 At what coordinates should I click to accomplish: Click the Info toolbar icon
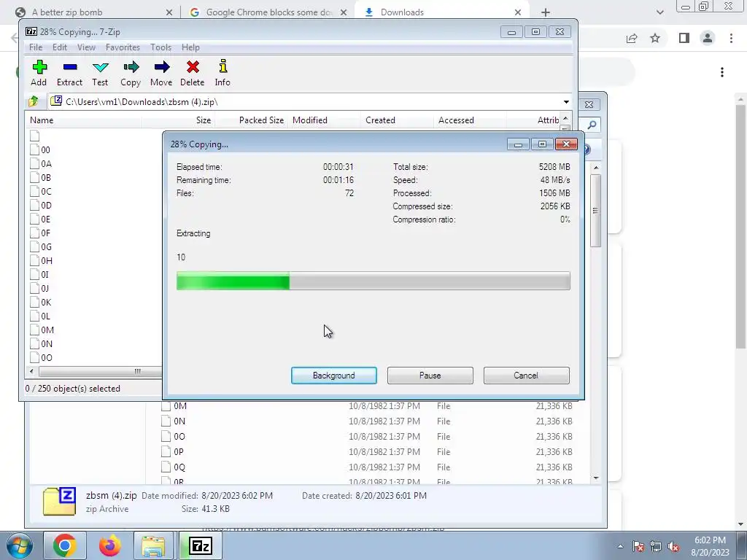click(x=222, y=73)
